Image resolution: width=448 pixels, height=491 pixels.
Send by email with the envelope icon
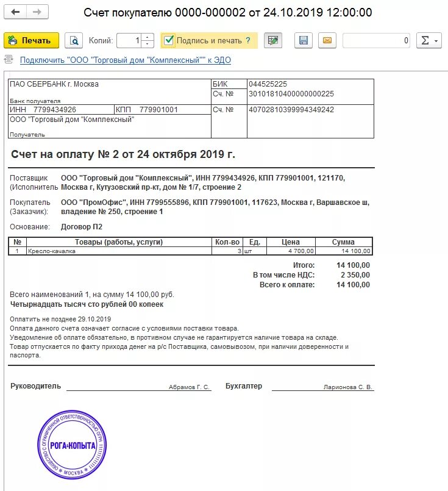pyautogui.click(x=327, y=40)
